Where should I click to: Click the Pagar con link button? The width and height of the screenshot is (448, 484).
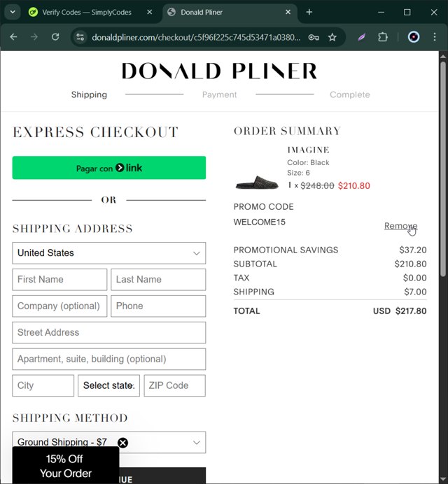pyautogui.click(x=109, y=168)
